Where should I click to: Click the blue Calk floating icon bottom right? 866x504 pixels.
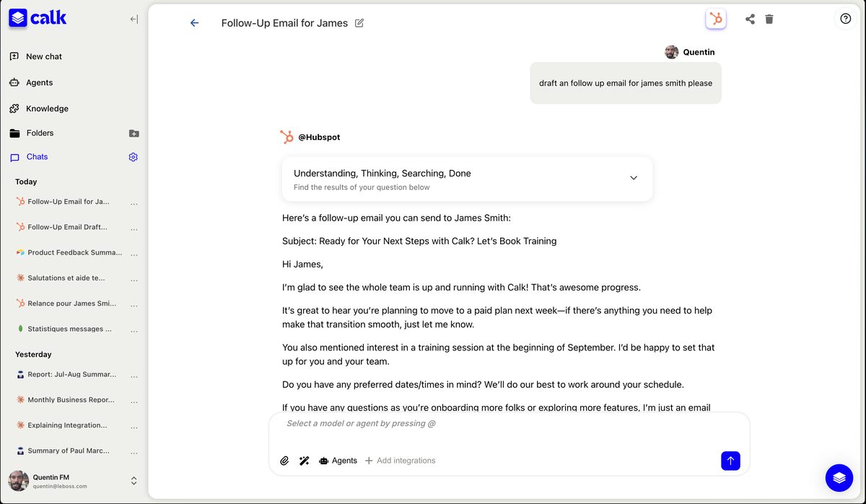tap(839, 477)
